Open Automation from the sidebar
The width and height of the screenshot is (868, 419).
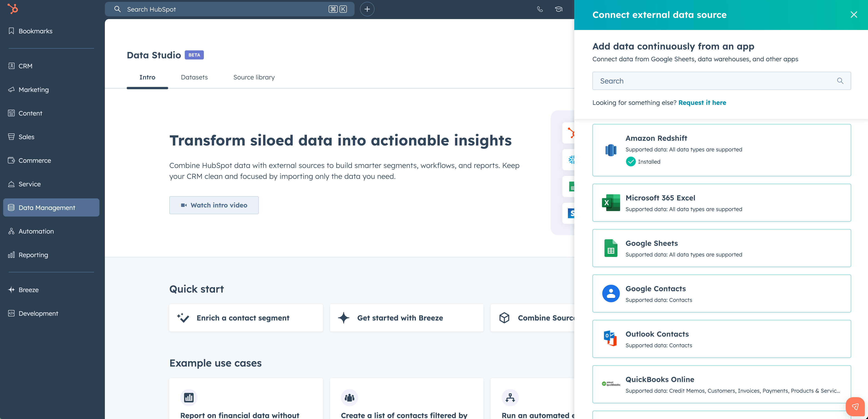(x=36, y=231)
